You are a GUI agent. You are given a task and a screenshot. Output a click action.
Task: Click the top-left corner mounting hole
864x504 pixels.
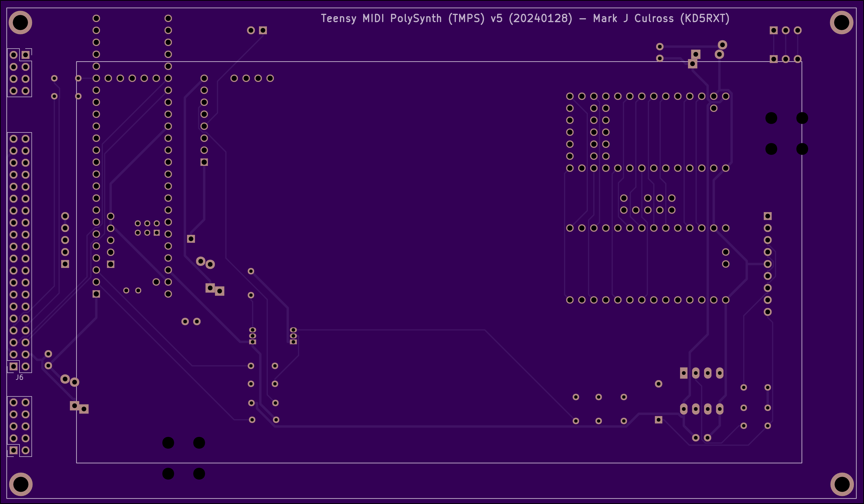(x=20, y=23)
